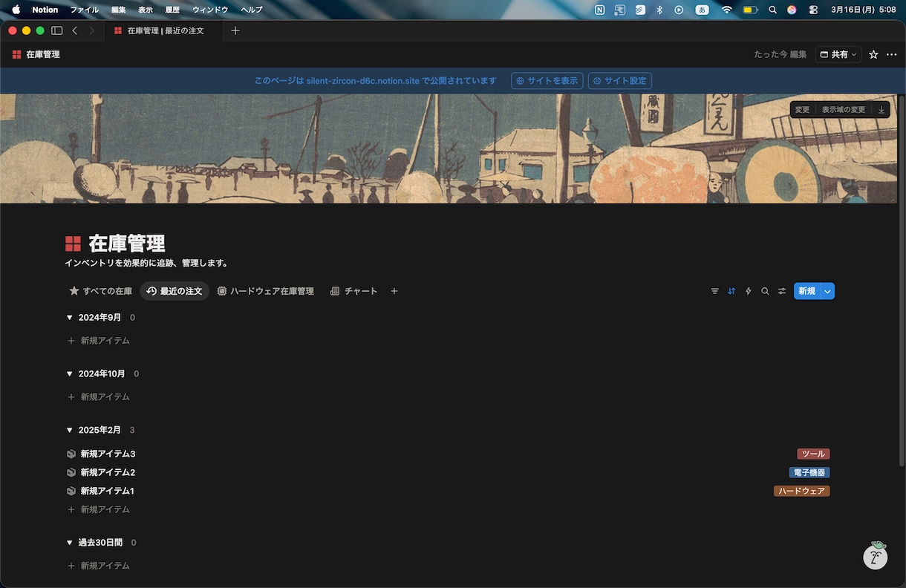Image resolution: width=906 pixels, height=588 pixels.
Task: Click the description インベントリを効果的に追跡、管理します。
Action: click(x=147, y=263)
